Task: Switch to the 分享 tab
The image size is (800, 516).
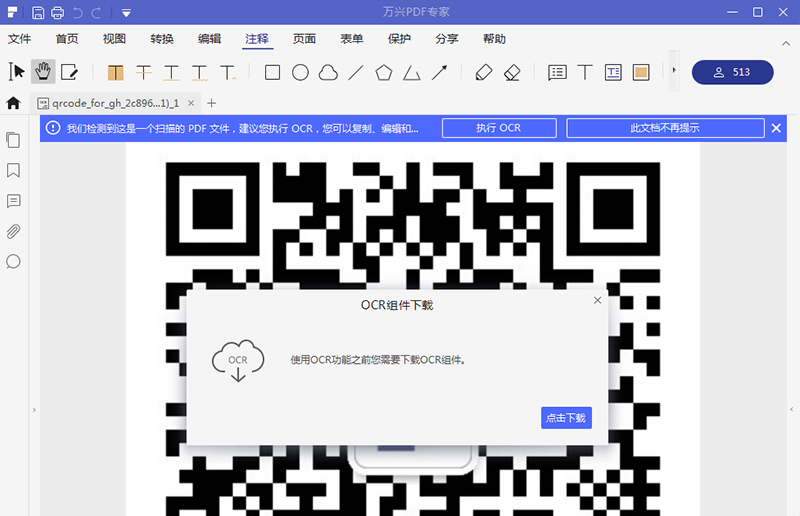Action: coord(446,39)
